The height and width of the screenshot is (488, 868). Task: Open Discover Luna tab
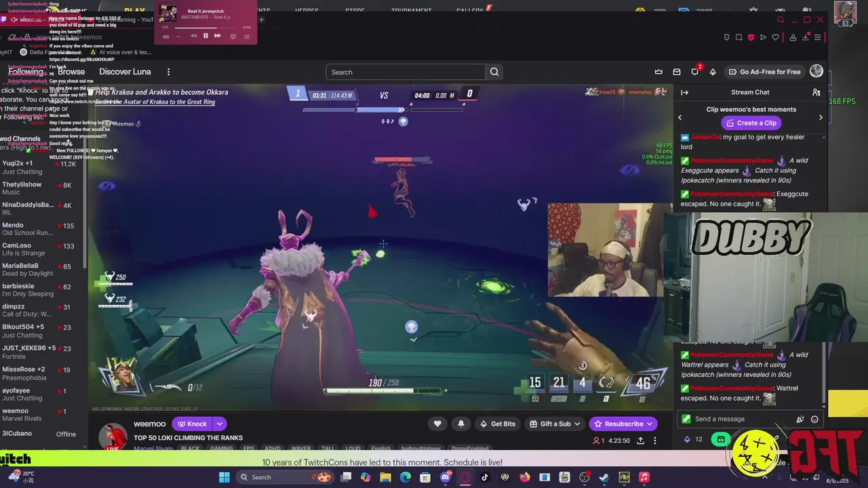pyautogui.click(x=125, y=72)
